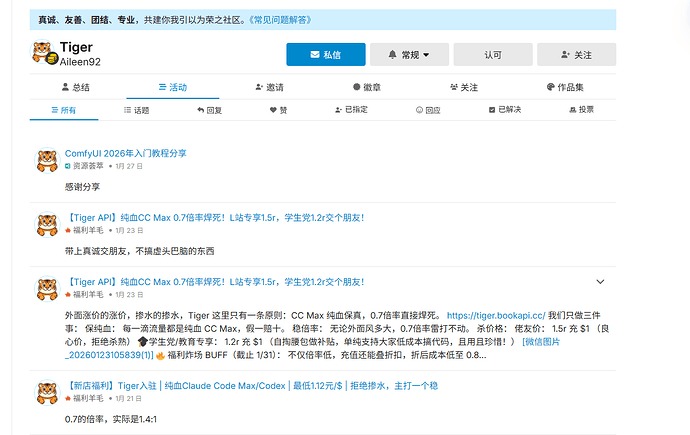Show 已指定 assigned items

(351, 110)
